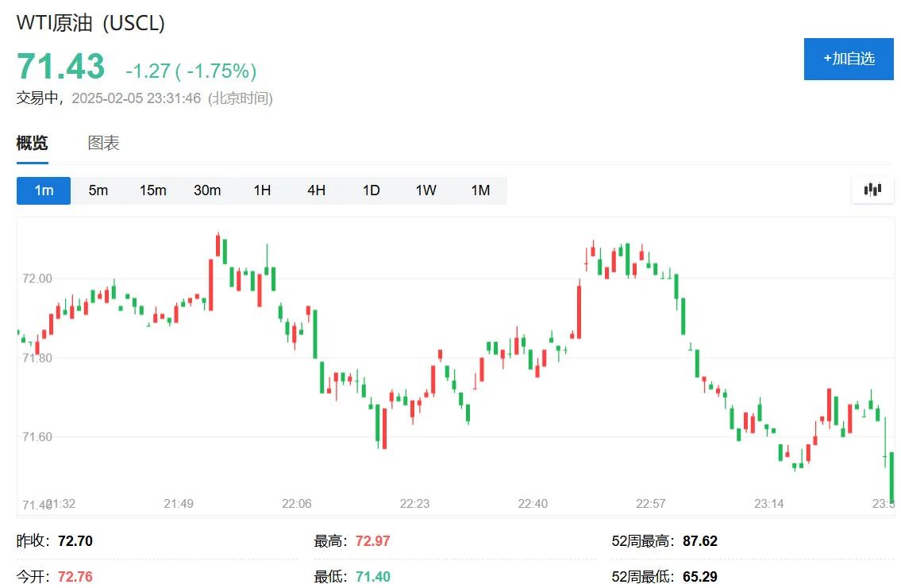Click the 22:06 time axis label
The height and width of the screenshot is (588, 901).
297,504
